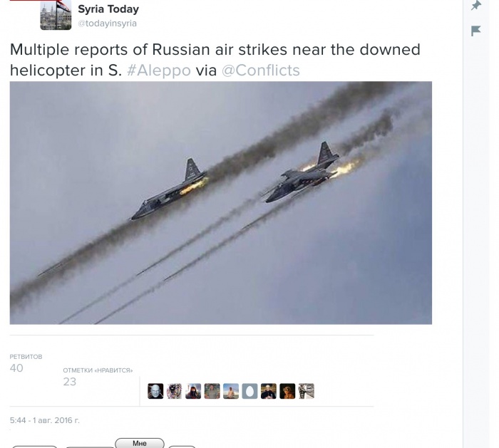The width and height of the screenshot is (499, 448).
Task: Open the fifth liker's outdoor avatar
Action: click(231, 391)
